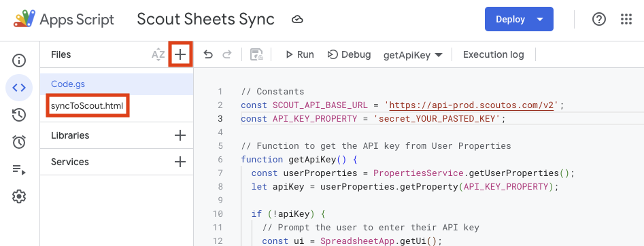Sort files alphabetically with AZ icon
644x246 pixels.
pos(158,54)
